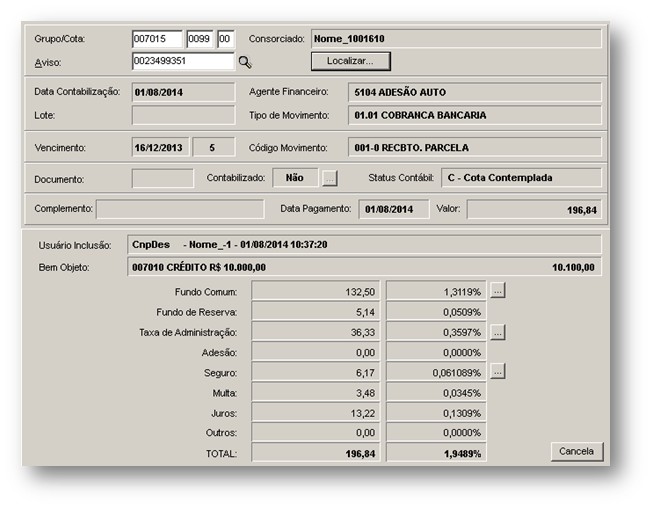This screenshot has height=508, width=652.
Task: Click Multa percentage 0,0345%
Action: click(x=436, y=393)
